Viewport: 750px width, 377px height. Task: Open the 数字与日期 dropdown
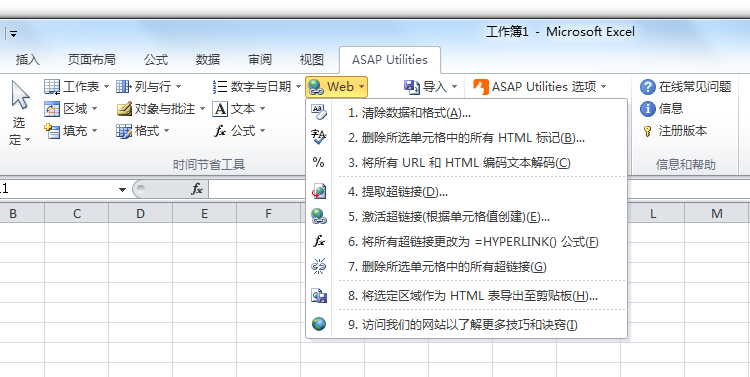(x=298, y=87)
